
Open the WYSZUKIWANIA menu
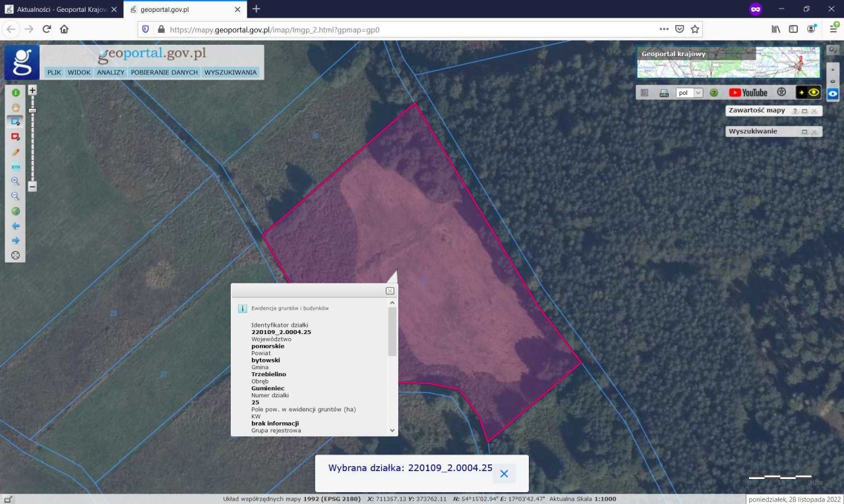[231, 72]
